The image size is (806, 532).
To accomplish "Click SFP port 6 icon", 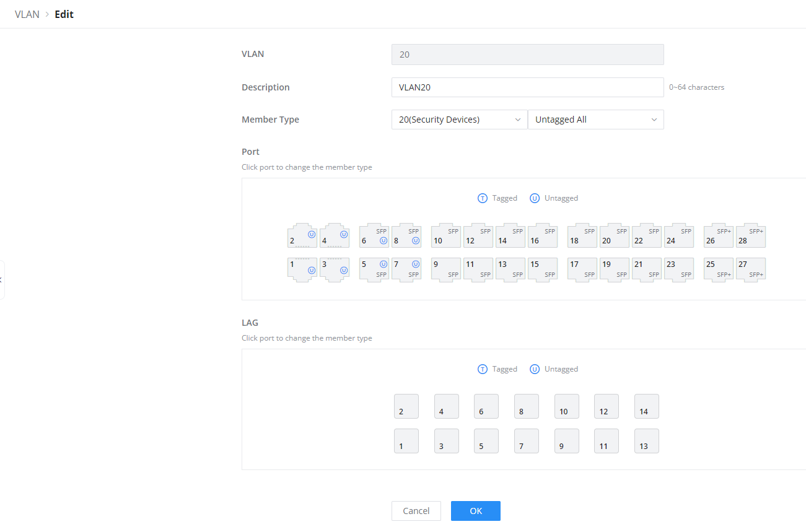I will coord(374,235).
